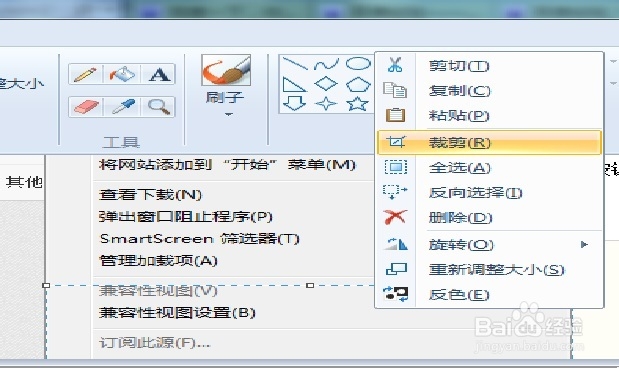Click the rotate icon next to 旋转
Viewport: 619px width, 368px height.
coord(396,244)
